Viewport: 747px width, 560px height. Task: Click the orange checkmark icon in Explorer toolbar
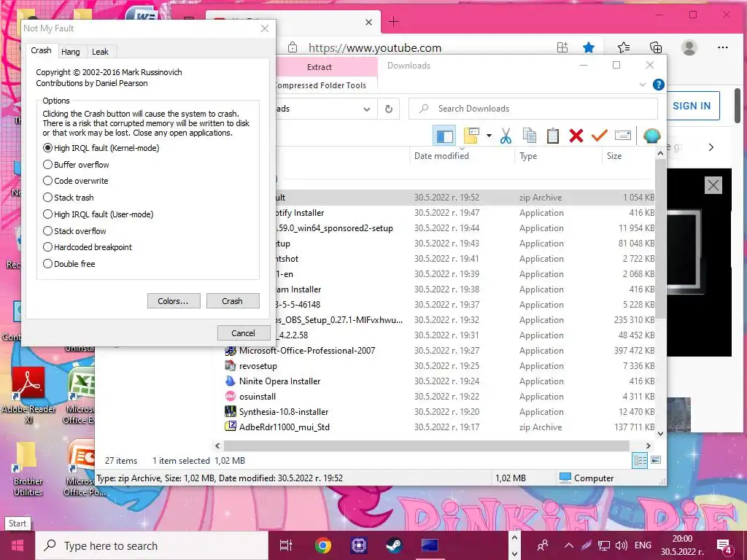[x=600, y=136]
